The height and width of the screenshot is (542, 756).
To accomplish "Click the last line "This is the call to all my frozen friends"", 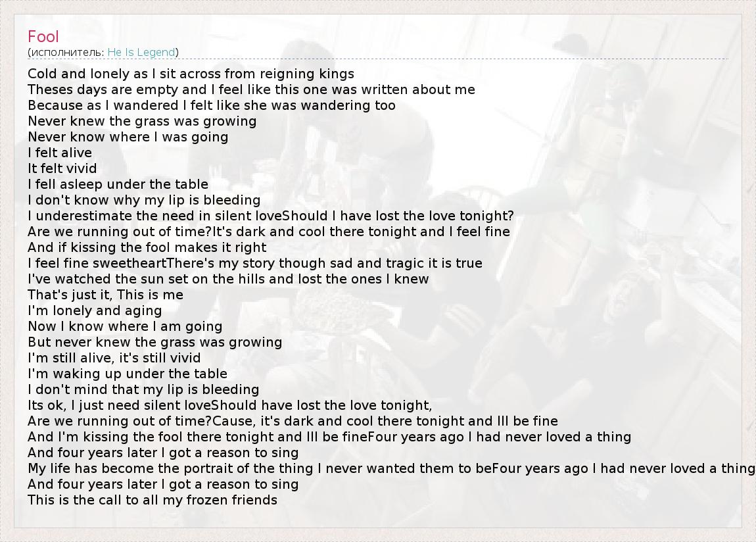I will [x=153, y=500].
